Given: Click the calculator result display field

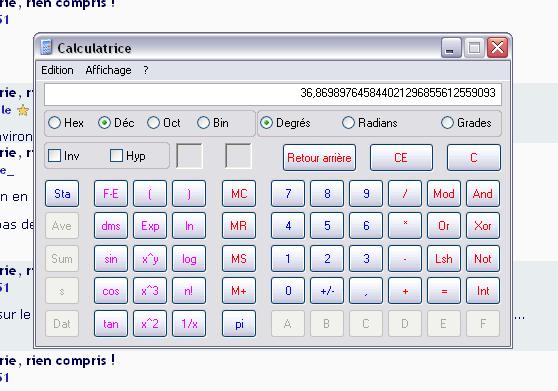Looking at the screenshot, I should point(273,94).
